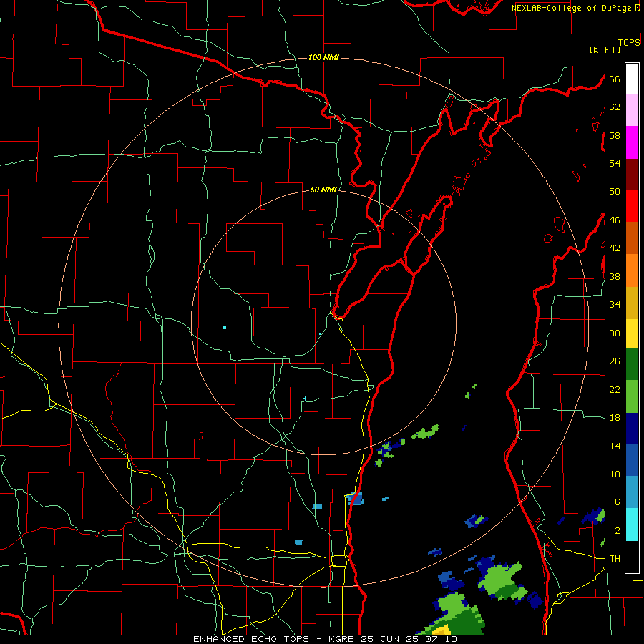Click the "38" legend value
Screen dimensions: 644x644
pos(615,276)
